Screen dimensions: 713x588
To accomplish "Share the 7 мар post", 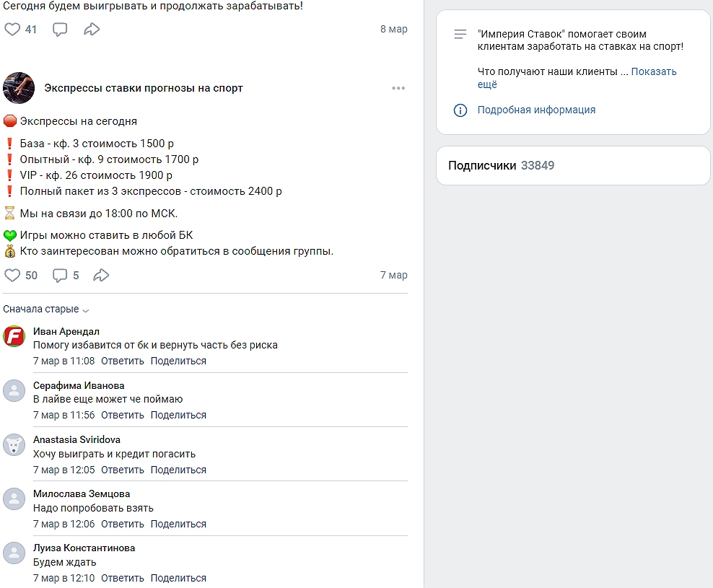I will point(102,275).
